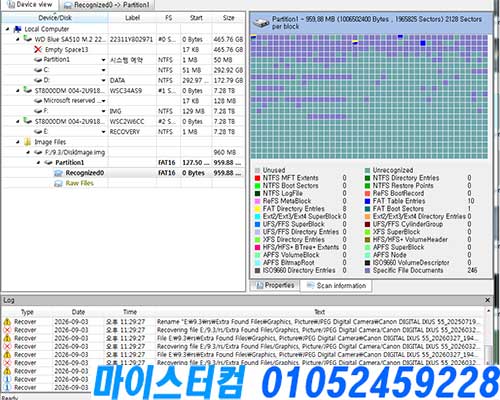The image size is (500, 400).
Task: Select the Recognized0 partition icon
Action: [58, 173]
